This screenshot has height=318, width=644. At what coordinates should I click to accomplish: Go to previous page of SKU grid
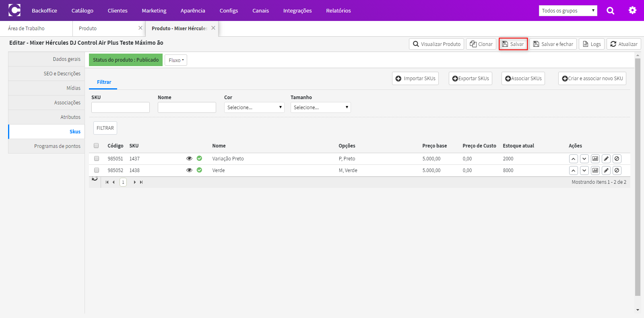114,182
